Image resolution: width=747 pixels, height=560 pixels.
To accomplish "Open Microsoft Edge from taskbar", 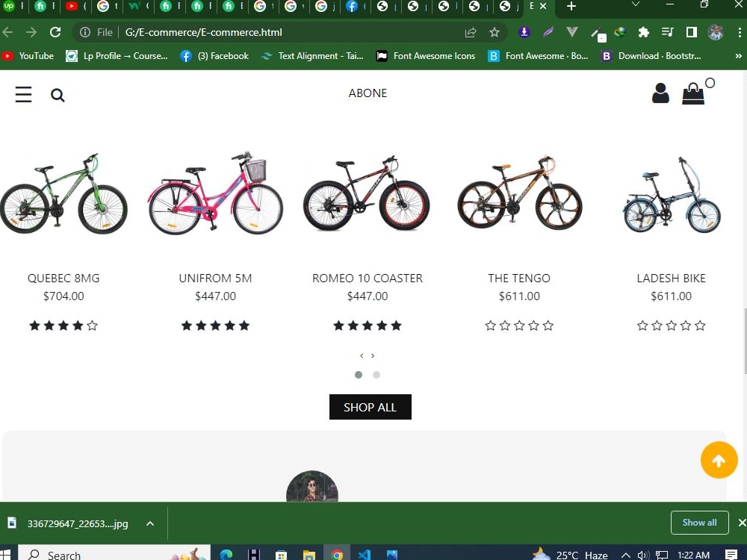I will 226,554.
